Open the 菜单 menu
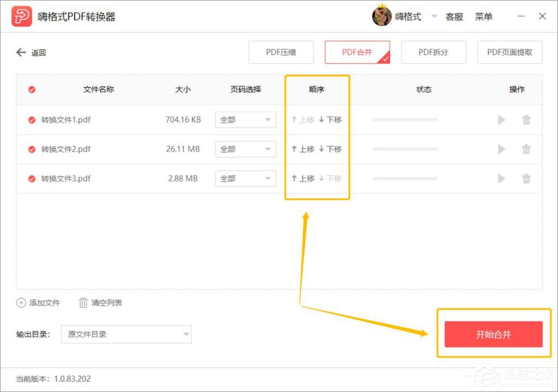558x392 pixels. (x=484, y=16)
